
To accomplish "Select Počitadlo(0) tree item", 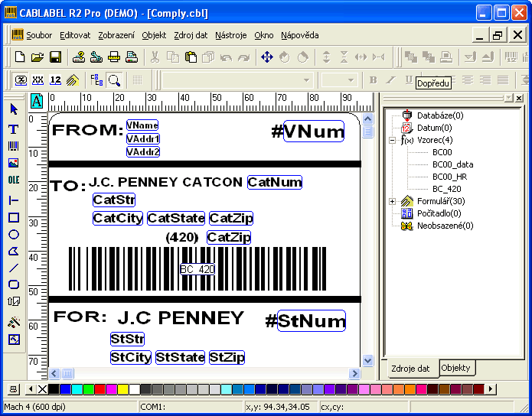I will pyautogui.click(x=439, y=213).
